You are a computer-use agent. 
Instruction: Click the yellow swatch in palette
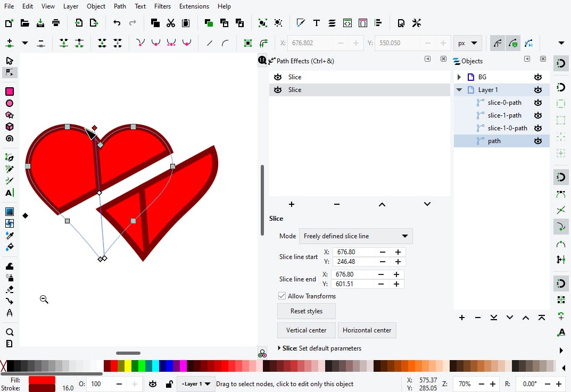pyautogui.click(x=128, y=366)
